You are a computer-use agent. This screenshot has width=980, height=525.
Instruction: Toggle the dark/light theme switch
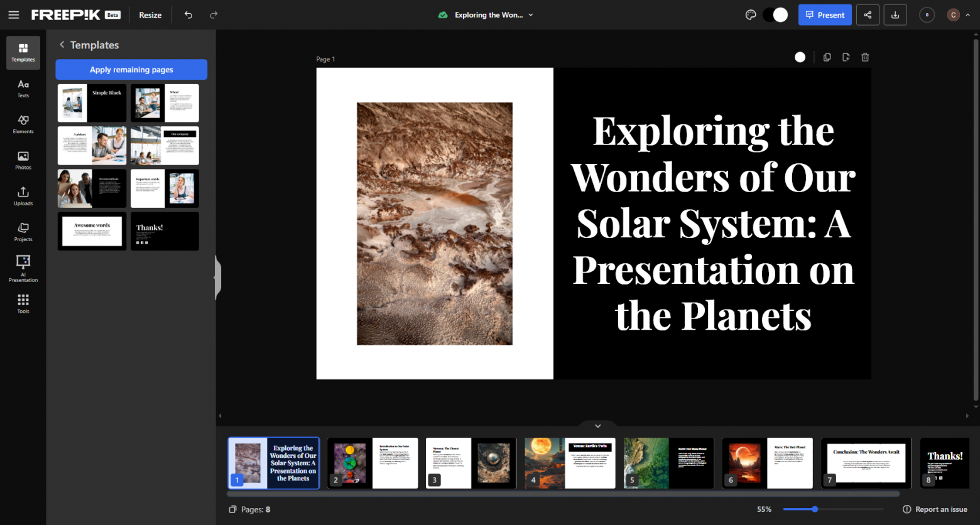775,15
